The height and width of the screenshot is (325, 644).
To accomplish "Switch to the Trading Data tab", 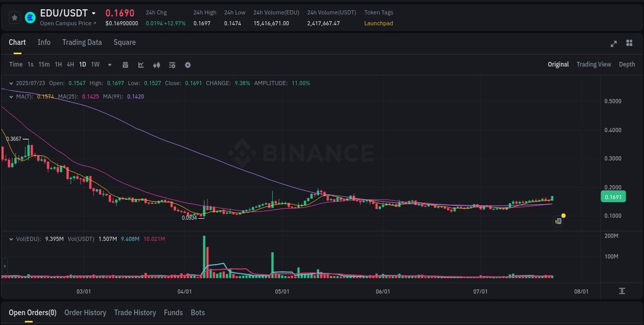I will tap(82, 42).
